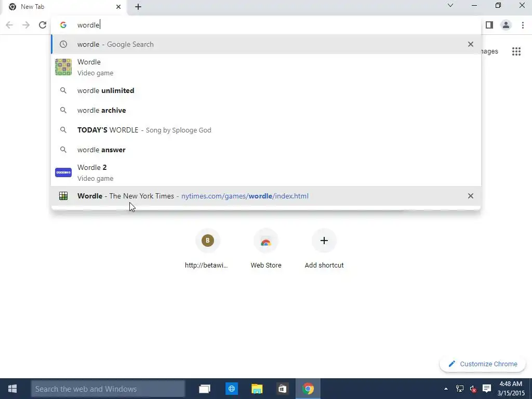Click Customize Chrome button
The image size is (532, 399).
(483, 364)
